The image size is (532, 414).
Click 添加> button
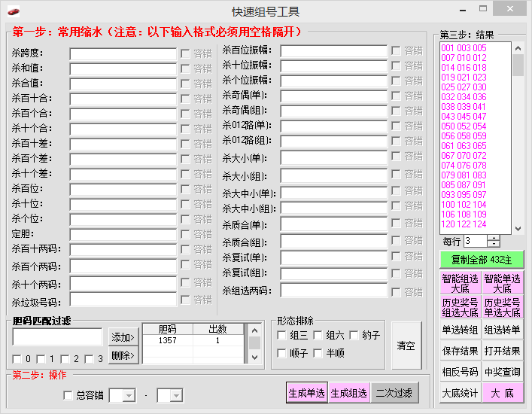123,337
